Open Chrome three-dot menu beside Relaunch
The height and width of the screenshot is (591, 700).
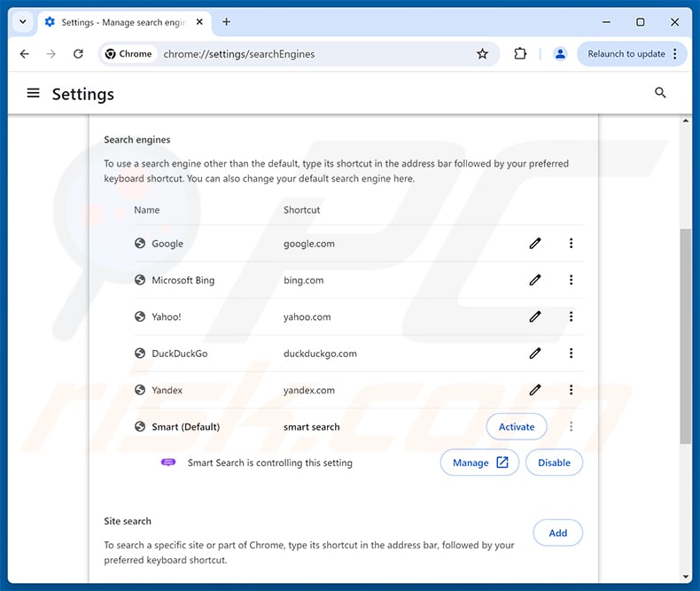(x=675, y=54)
